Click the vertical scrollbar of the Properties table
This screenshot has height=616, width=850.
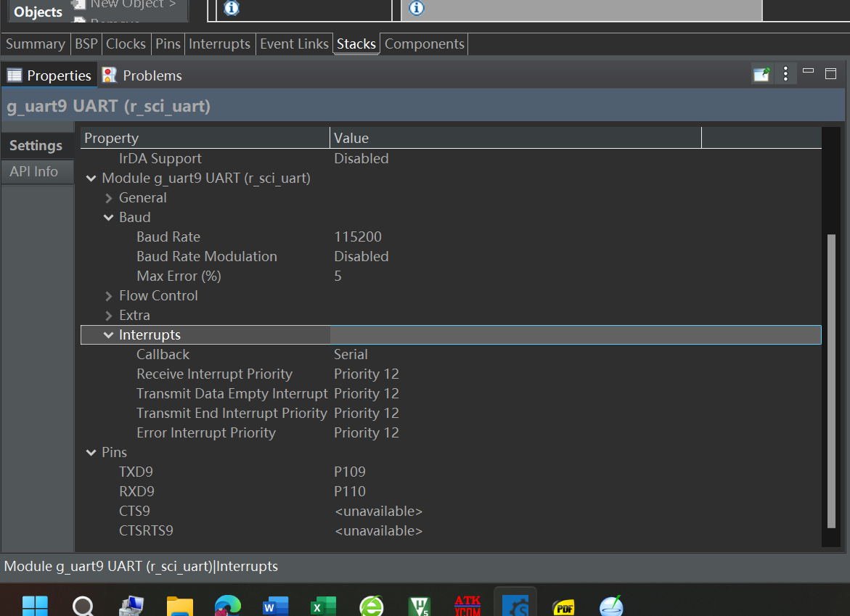tap(831, 381)
